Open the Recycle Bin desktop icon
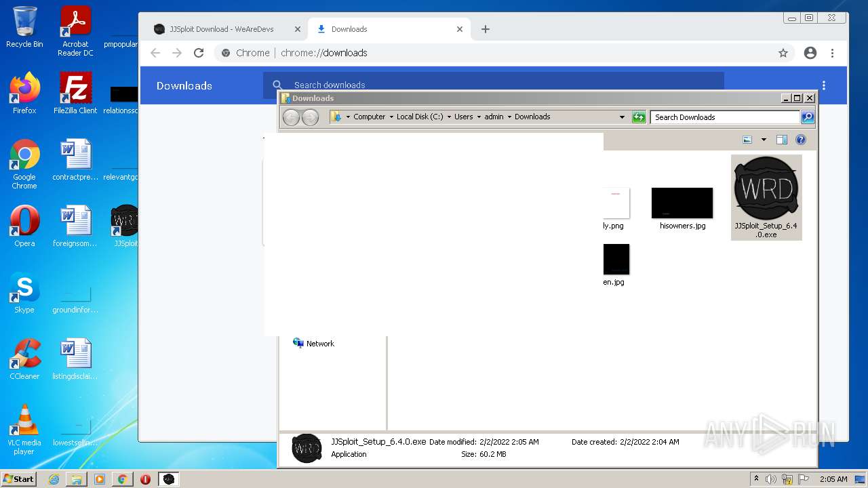 click(x=24, y=27)
